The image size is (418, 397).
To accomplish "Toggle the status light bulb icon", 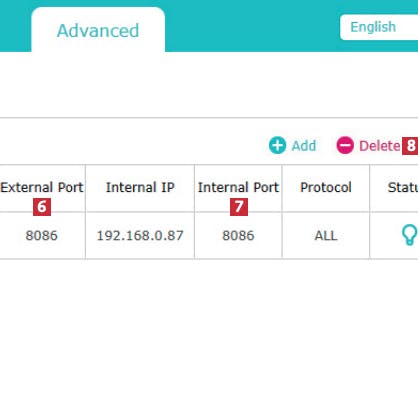I will 409,235.
